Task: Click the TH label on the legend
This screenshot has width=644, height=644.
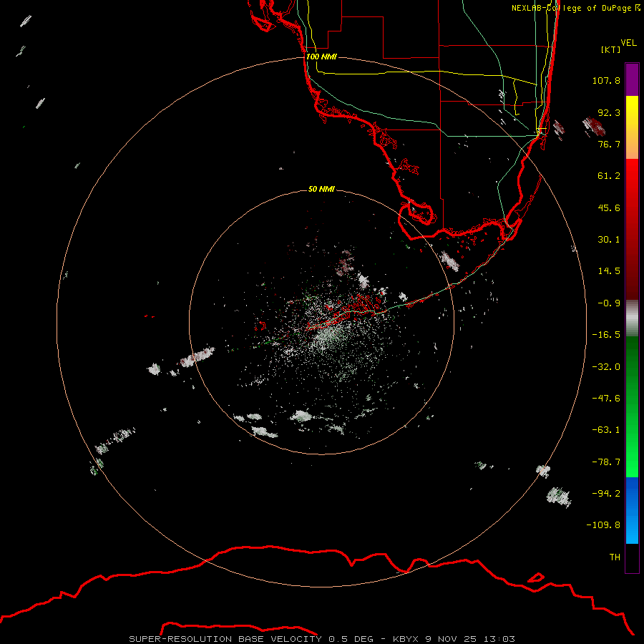Action: 615,557
